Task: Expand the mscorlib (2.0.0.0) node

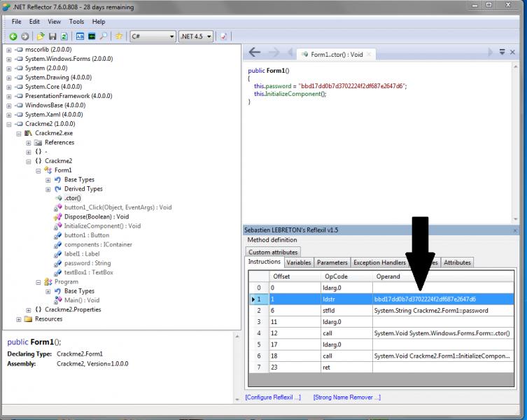Action: pyautogui.click(x=9, y=50)
